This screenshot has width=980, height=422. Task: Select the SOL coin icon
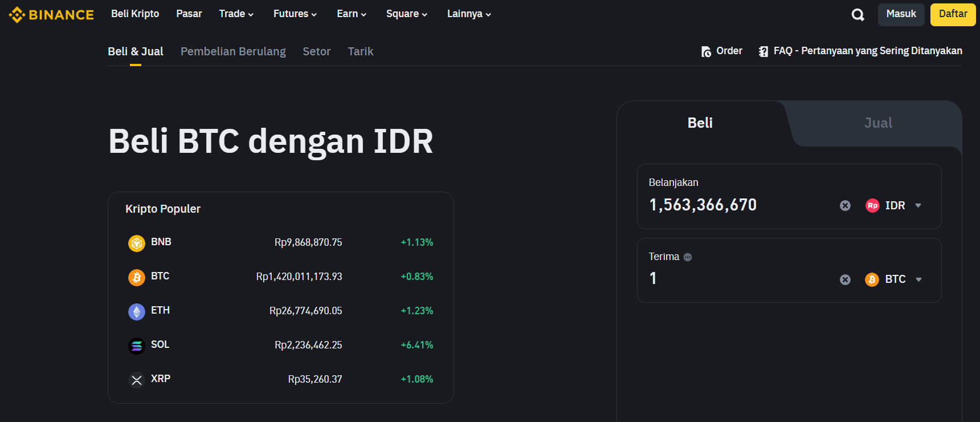137,346
